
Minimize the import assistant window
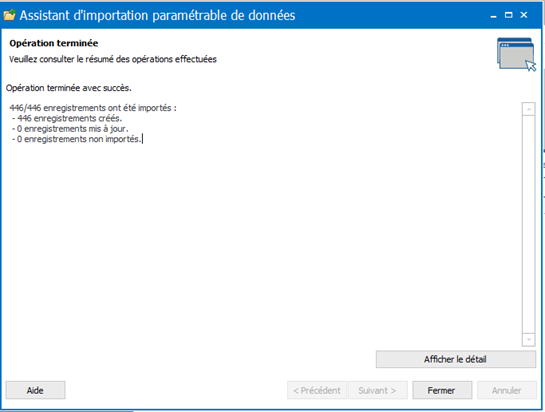pos(494,15)
